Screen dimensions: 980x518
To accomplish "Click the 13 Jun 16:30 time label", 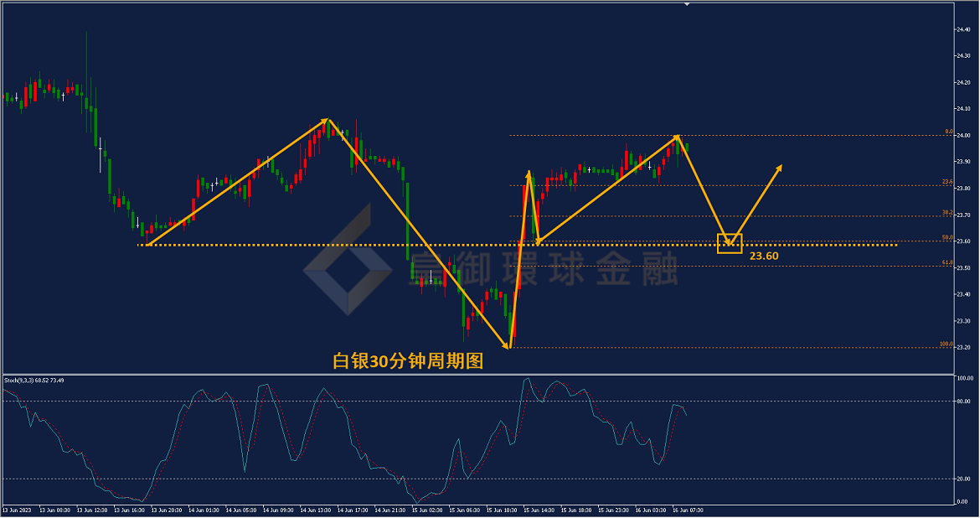I will click(129, 510).
